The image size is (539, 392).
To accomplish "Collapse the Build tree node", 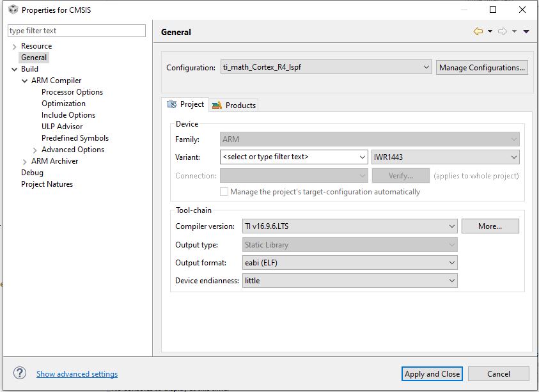I will point(15,69).
